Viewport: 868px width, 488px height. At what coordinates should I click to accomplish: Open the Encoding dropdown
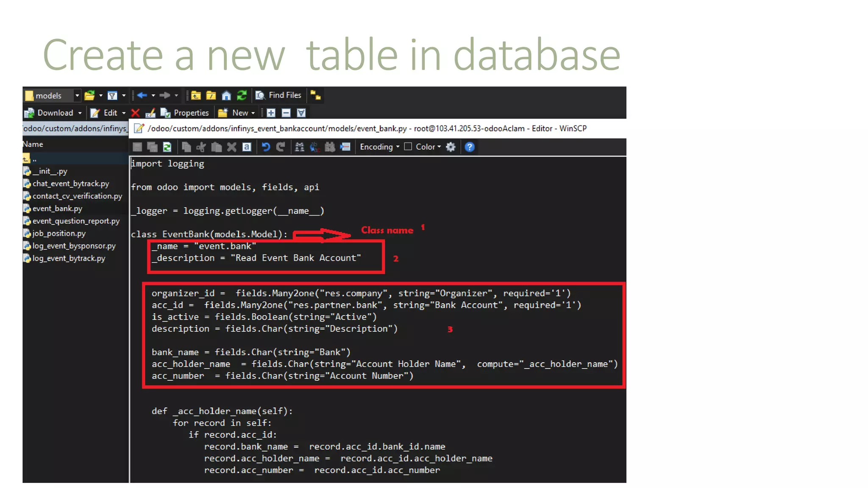379,147
